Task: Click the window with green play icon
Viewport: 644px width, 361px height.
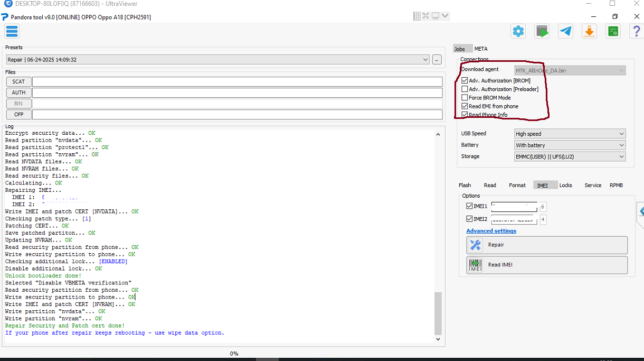Action: 542,31
